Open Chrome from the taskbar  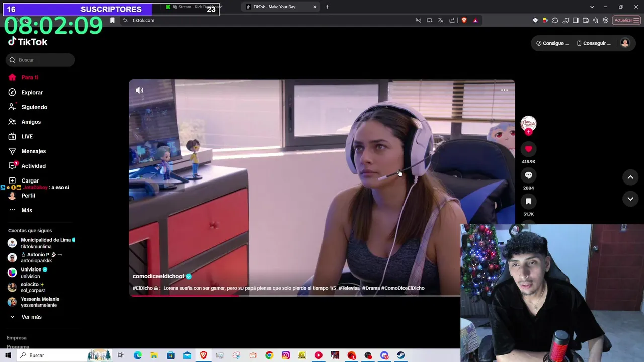pyautogui.click(x=269, y=355)
